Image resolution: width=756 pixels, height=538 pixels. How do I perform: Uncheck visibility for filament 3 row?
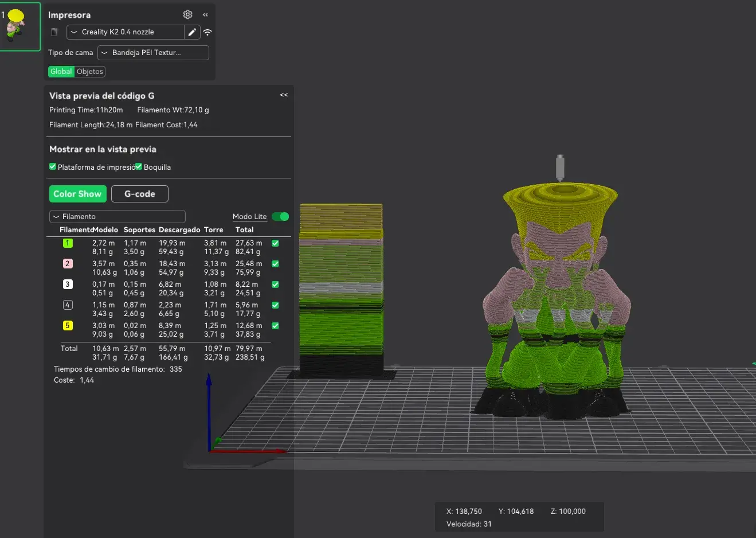tap(275, 284)
